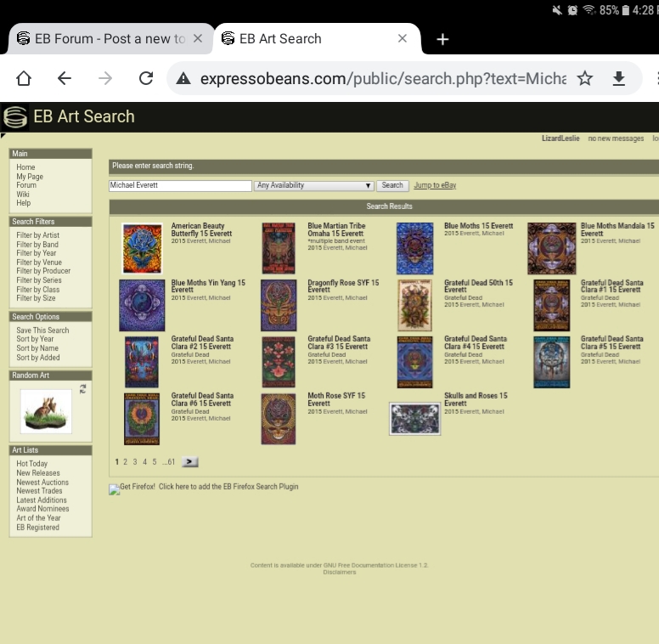Viewport: 659px width, 644px height.
Task: Bookmark page with the star icon
Action: point(584,78)
